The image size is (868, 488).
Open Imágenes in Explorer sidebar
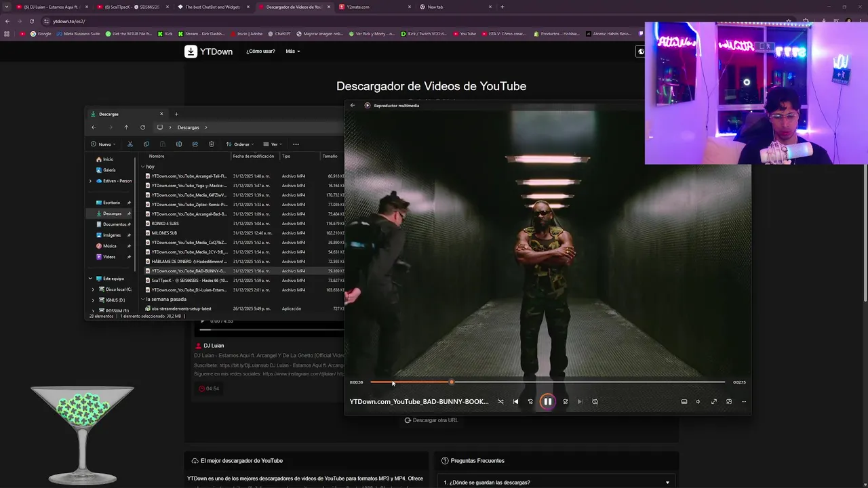tap(108, 235)
